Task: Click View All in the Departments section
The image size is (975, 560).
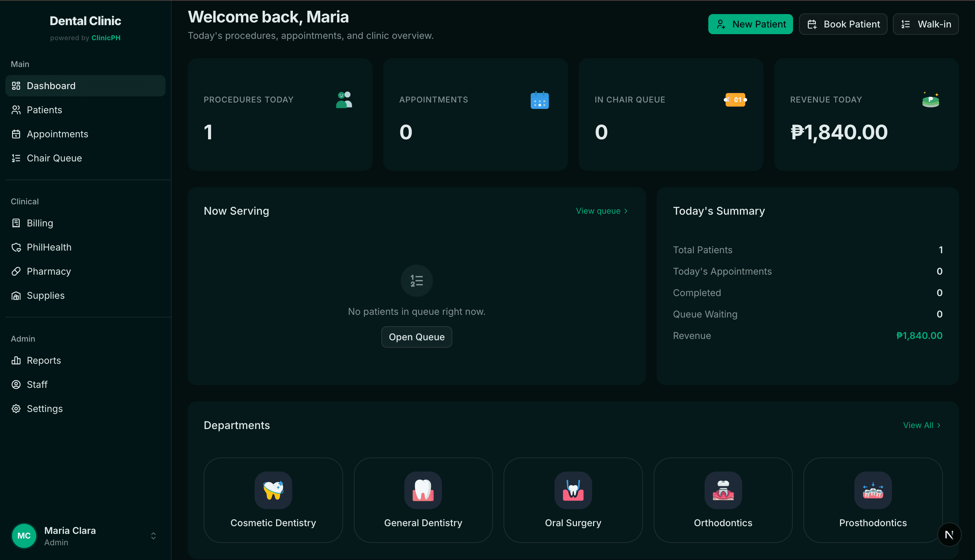Action: [x=922, y=425]
